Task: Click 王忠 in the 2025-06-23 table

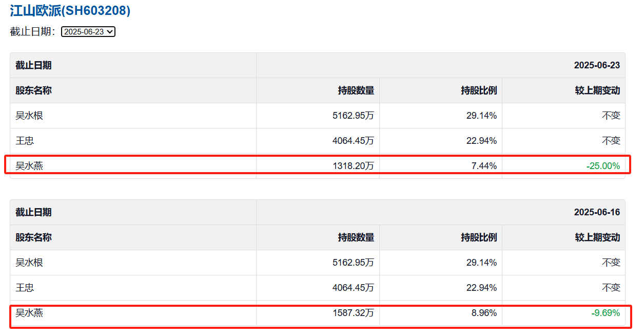Action: pos(25,141)
